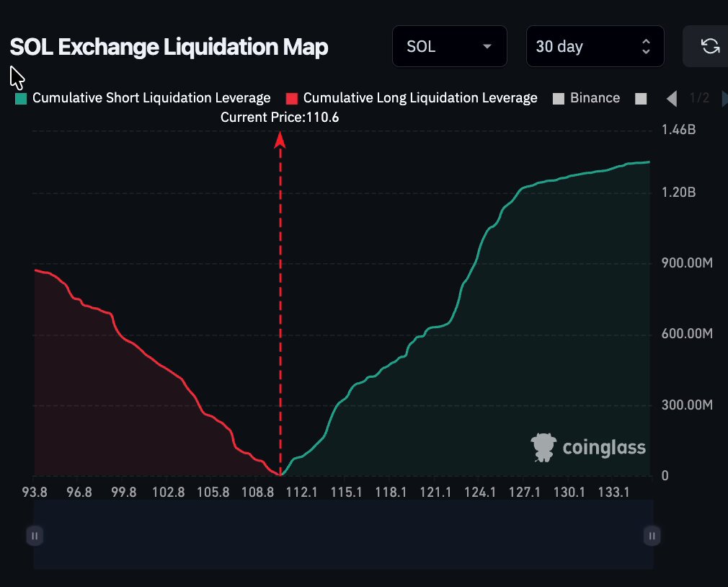Click the refresh chart icon
This screenshot has width=728, height=587.
point(709,46)
